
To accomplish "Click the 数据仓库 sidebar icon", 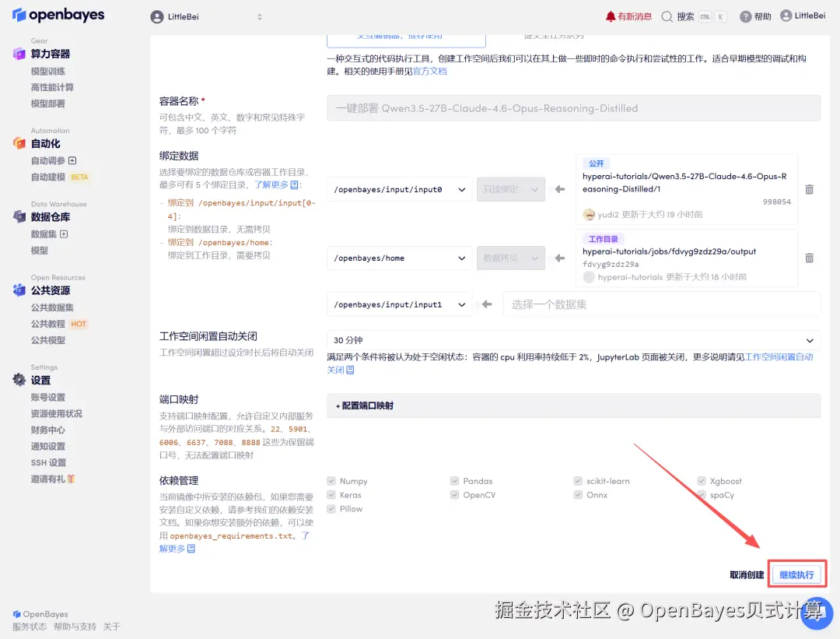I will (x=19, y=216).
